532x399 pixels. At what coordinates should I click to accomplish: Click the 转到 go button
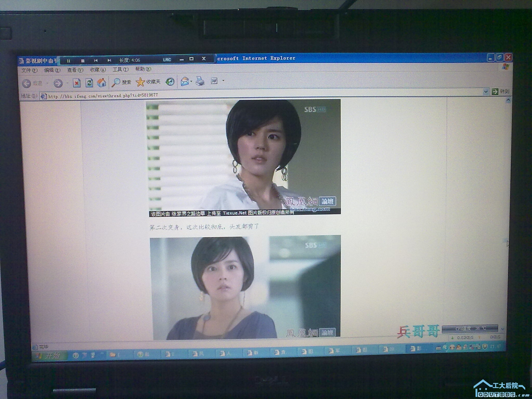click(500, 91)
